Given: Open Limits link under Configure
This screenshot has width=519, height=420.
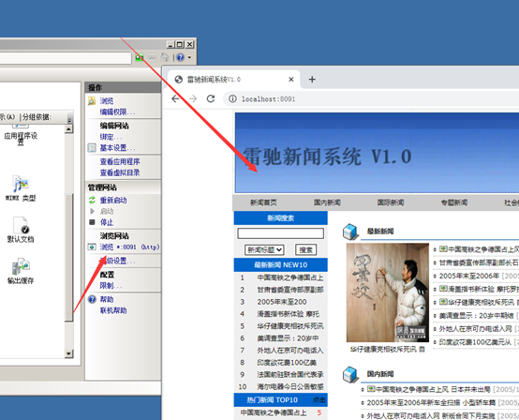Looking at the screenshot, I should [111, 286].
